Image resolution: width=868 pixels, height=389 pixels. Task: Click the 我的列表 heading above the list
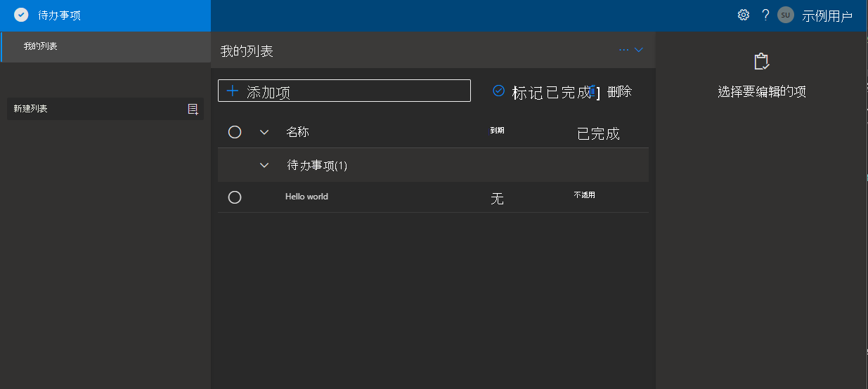pos(247,51)
